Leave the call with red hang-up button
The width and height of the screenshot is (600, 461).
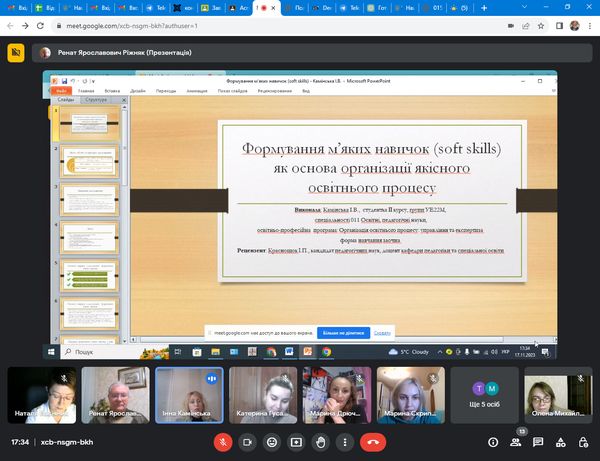pyautogui.click(x=374, y=441)
